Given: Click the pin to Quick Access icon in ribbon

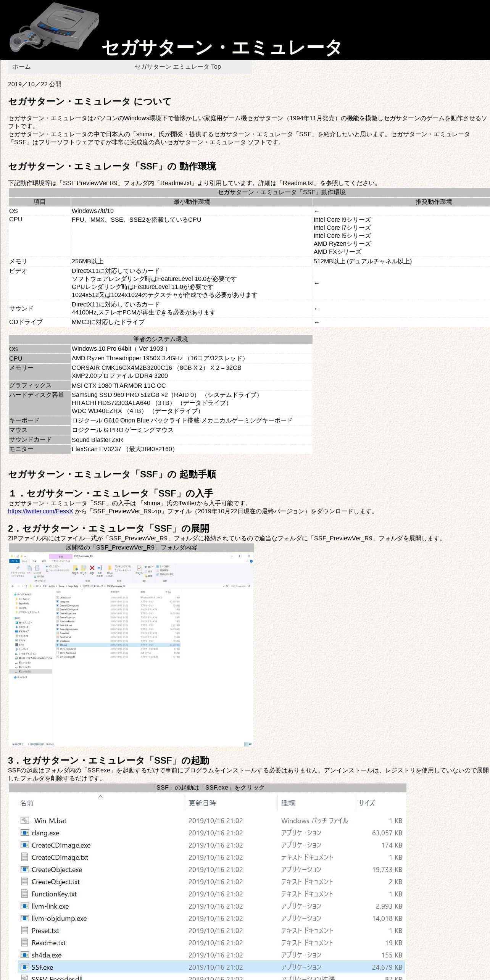Looking at the screenshot, I should (x=18, y=568).
